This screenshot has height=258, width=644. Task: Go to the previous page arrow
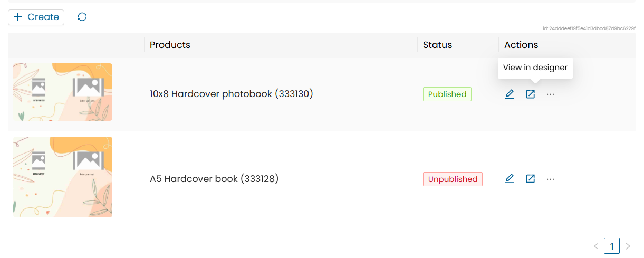(x=596, y=246)
